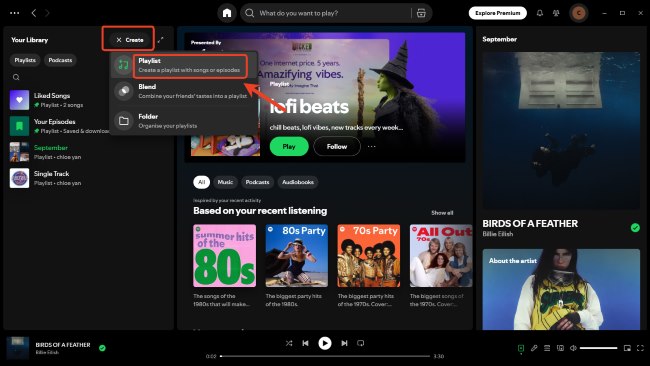Mute the volume speaker icon
The height and width of the screenshot is (366, 650).
(x=573, y=348)
